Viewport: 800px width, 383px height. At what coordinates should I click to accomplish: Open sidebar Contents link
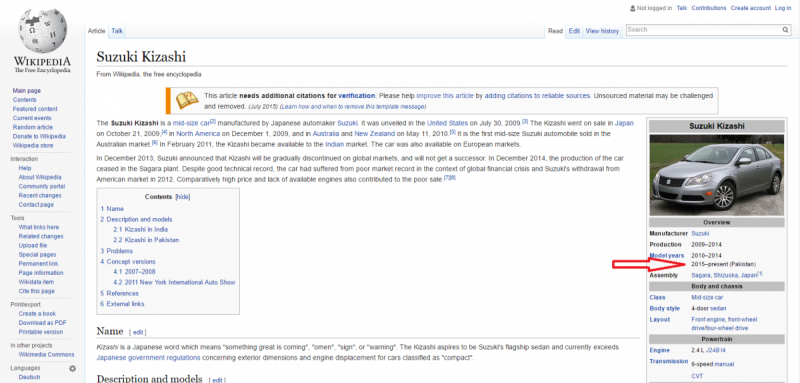pos(24,100)
